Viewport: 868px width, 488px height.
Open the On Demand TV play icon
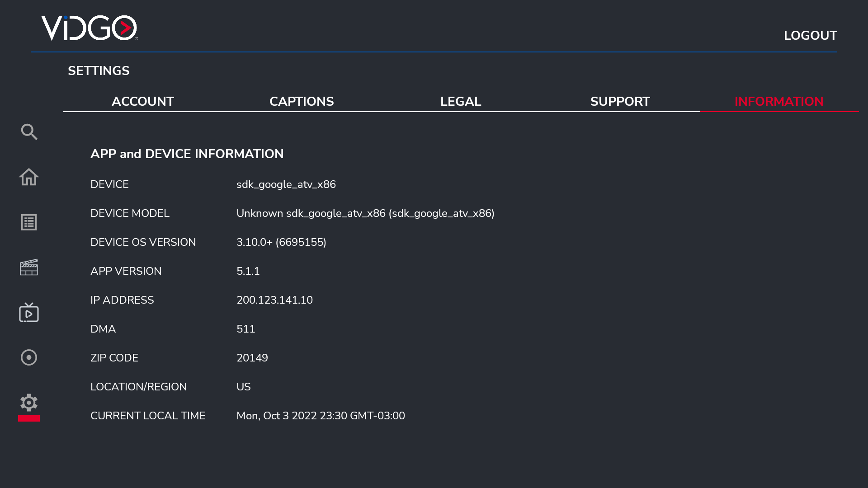[x=29, y=313]
